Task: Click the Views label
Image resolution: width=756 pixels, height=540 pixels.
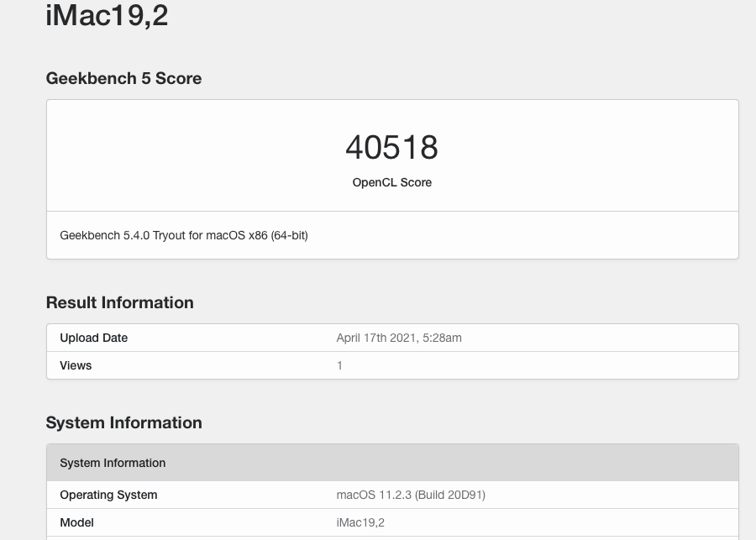Action: [x=76, y=365]
